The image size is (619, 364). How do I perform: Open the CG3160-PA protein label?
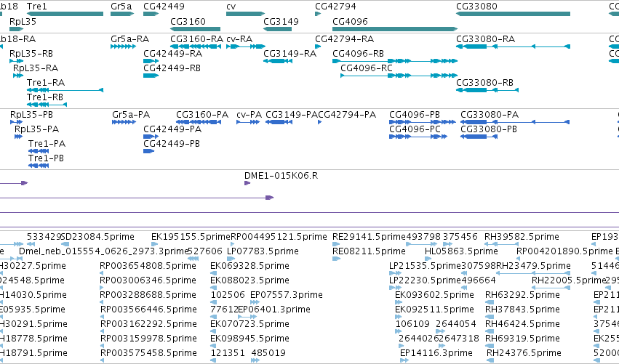(202, 115)
